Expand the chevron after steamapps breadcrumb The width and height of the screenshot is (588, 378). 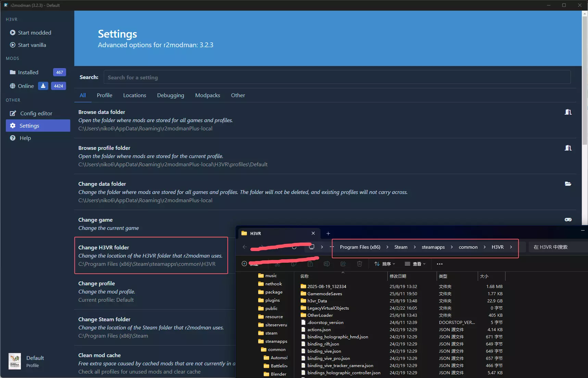point(452,247)
